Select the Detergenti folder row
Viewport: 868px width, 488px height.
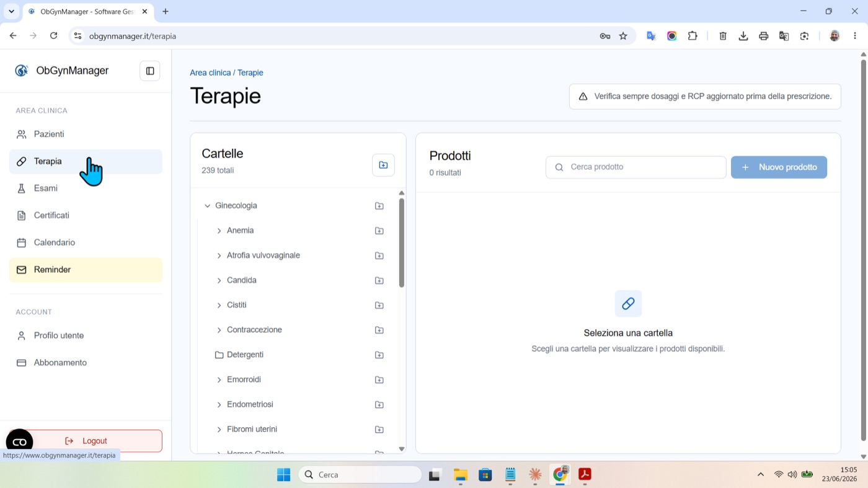pos(298,355)
